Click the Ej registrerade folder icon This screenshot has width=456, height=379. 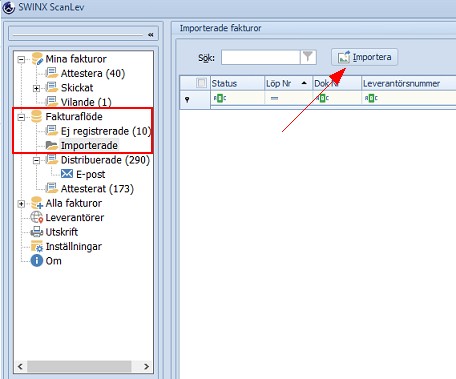coord(52,130)
